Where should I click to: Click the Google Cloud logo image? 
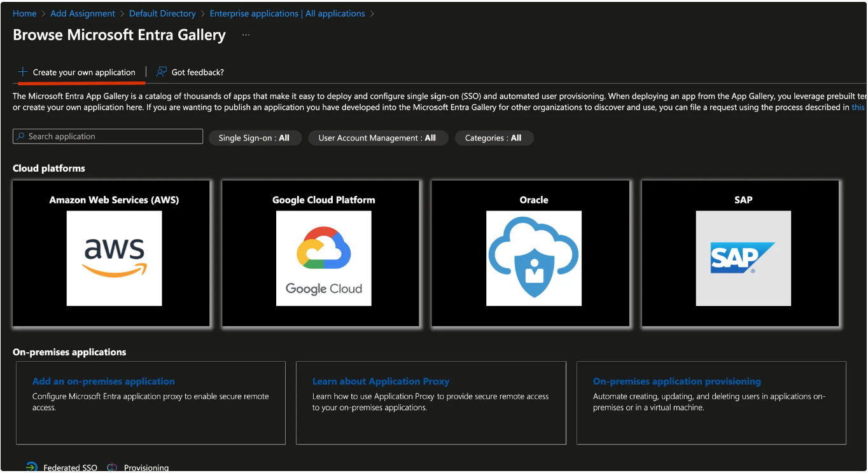[x=324, y=259]
